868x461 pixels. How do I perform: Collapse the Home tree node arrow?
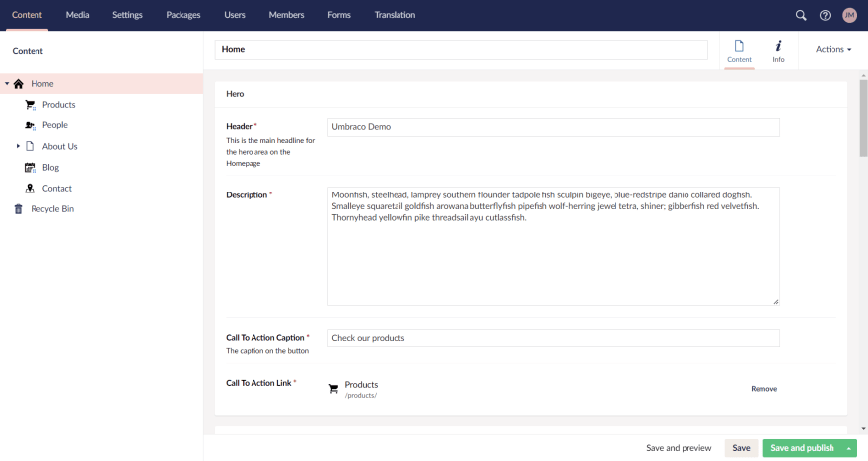[x=7, y=84]
